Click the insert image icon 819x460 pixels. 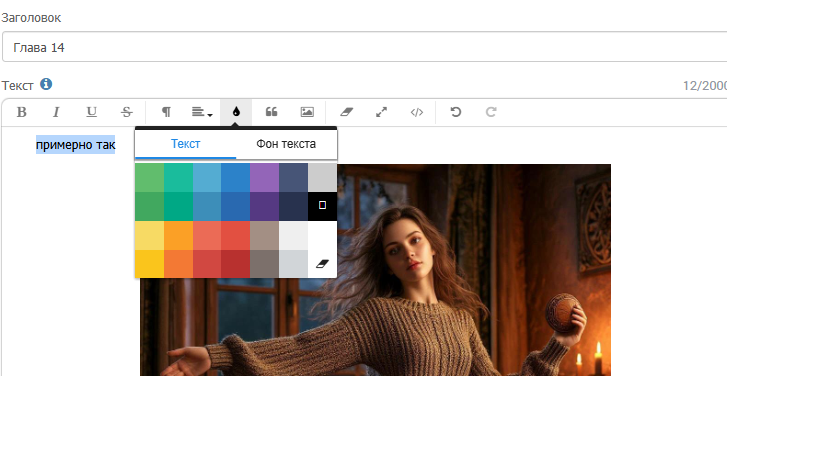(x=307, y=112)
